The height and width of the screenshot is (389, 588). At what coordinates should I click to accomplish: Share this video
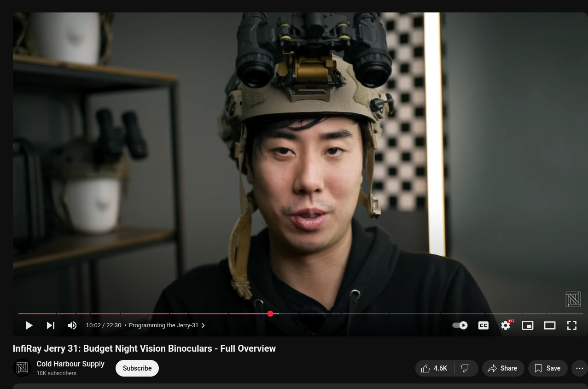click(503, 368)
